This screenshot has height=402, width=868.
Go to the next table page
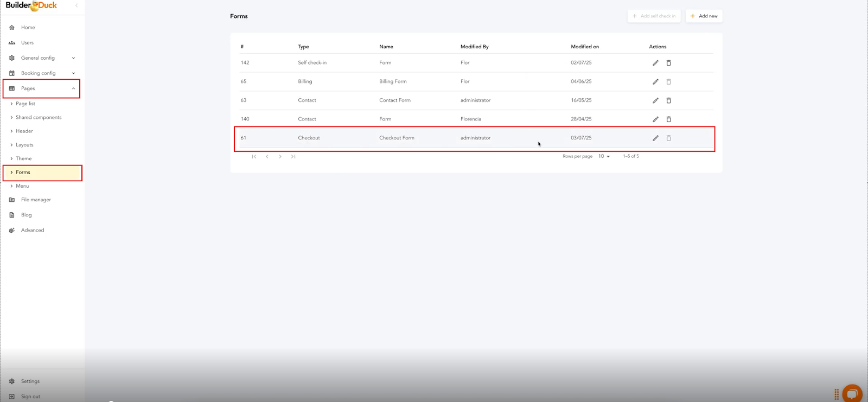280,156
